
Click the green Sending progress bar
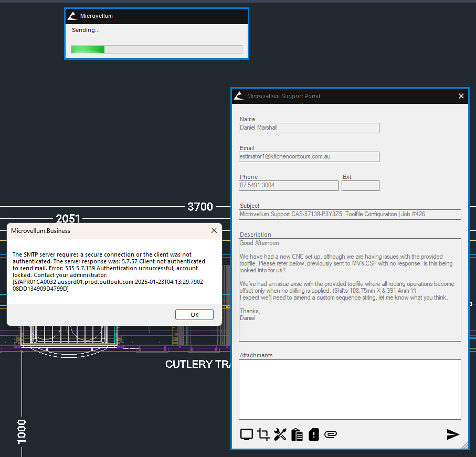click(x=156, y=49)
